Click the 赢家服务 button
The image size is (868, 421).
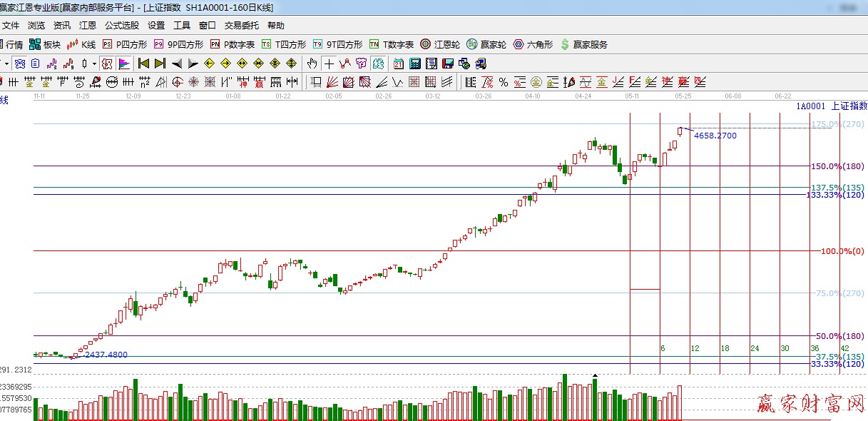click(x=584, y=44)
